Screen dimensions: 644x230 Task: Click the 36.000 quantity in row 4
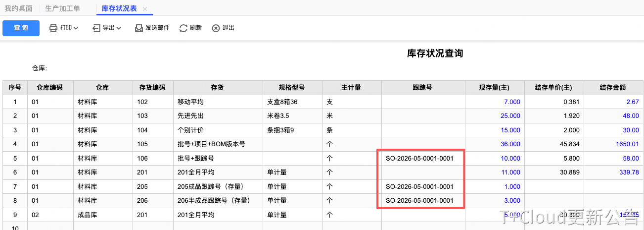(x=510, y=144)
